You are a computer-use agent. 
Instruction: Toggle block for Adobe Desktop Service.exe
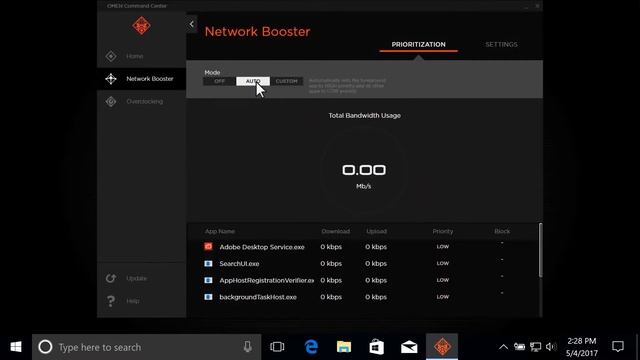click(x=502, y=243)
